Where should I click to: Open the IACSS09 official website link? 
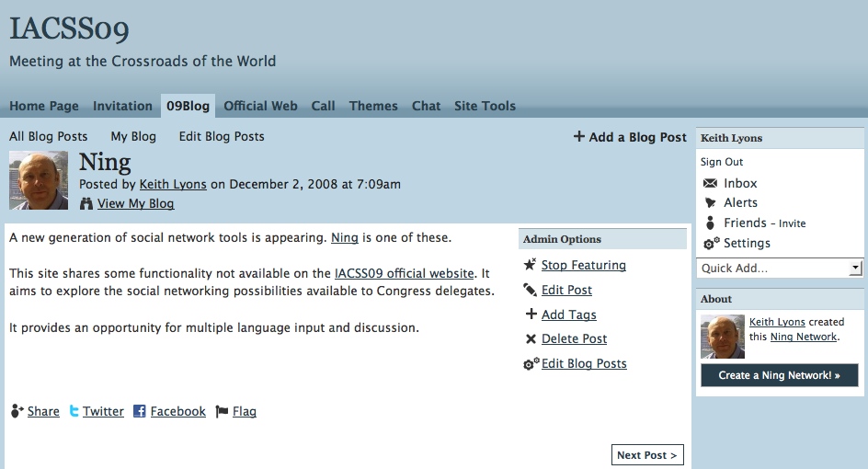click(404, 273)
